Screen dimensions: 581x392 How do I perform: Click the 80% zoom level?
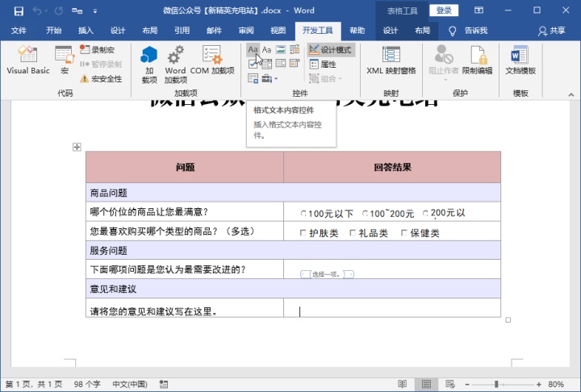coord(556,384)
